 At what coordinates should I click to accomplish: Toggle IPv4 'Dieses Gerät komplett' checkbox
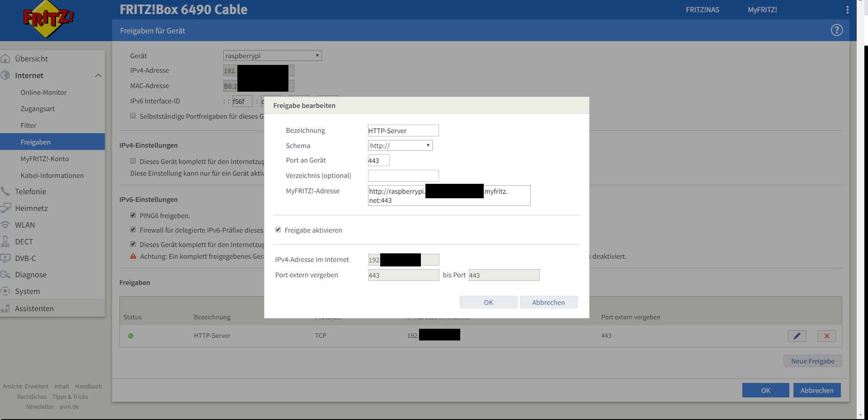pos(133,161)
